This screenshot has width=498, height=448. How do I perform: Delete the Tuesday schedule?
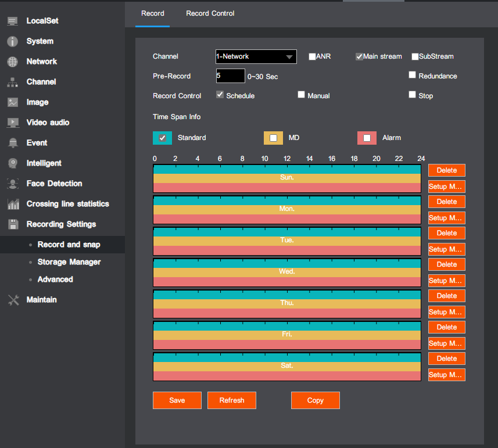coord(447,233)
